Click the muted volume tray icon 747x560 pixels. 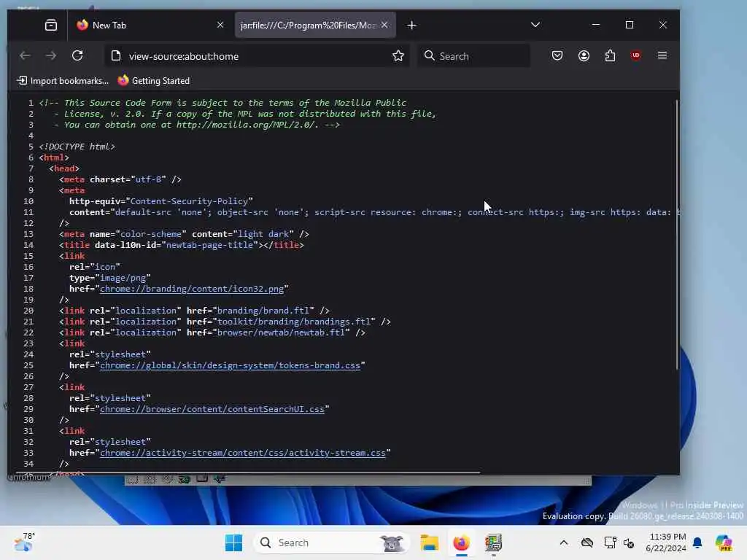[x=629, y=542]
